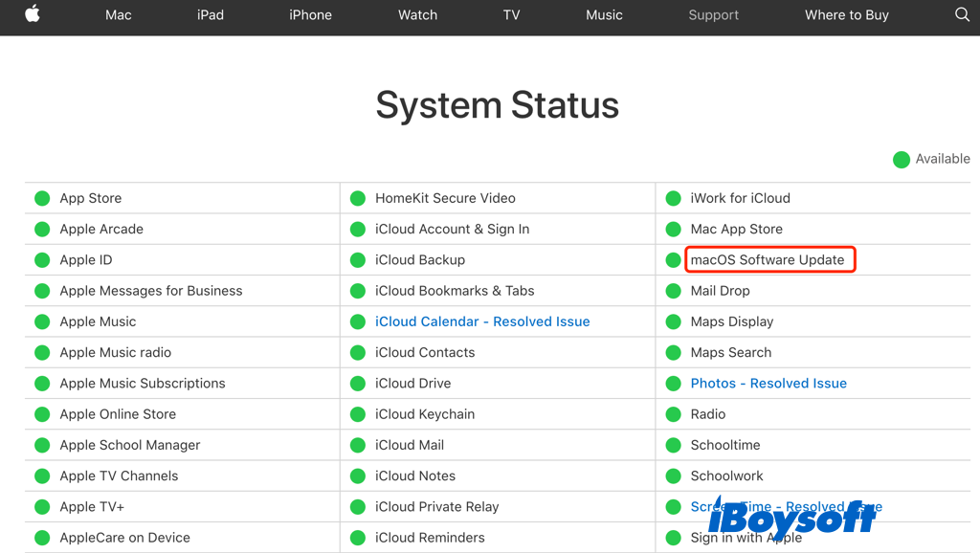980x553 pixels.
Task: Click the iBoysoft watermark logo
Action: point(792,517)
